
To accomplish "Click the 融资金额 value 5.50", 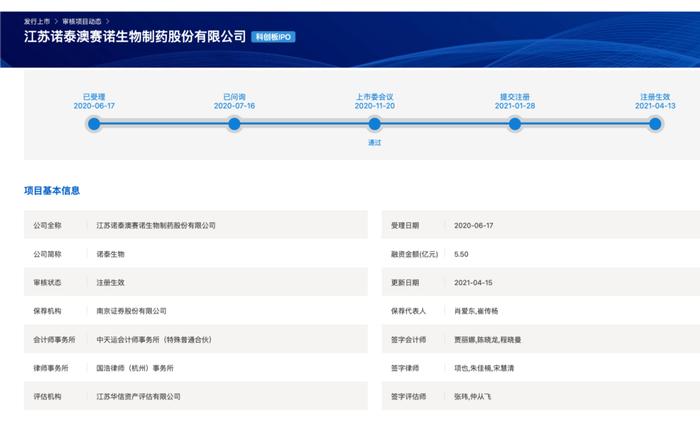I will (x=461, y=254).
